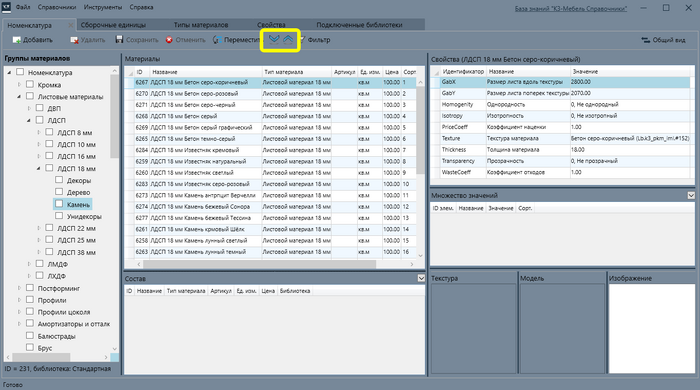Image resolution: width=700 pixels, height=390 pixels.
Task: Sort materials by the Цена column header
Action: pos(392,72)
